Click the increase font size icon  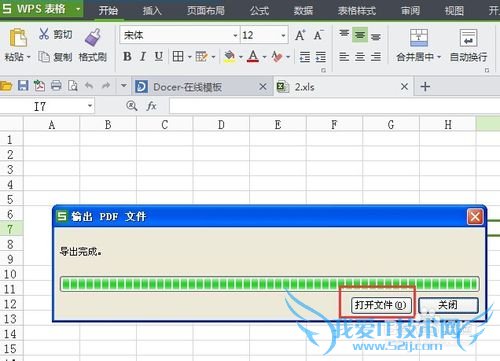point(300,35)
